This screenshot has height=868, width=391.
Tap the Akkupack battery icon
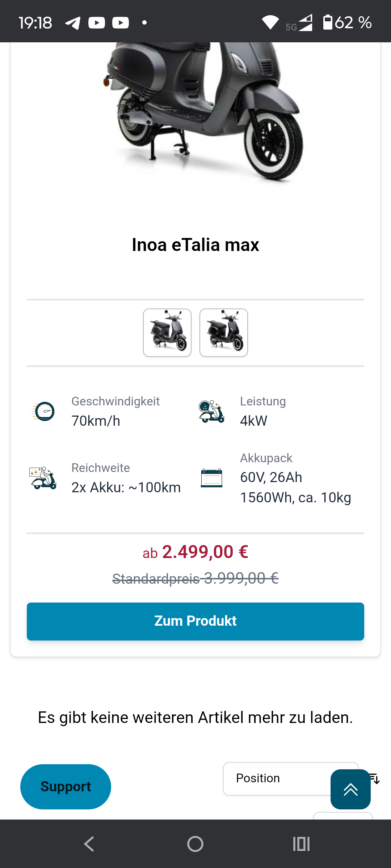[x=211, y=478]
